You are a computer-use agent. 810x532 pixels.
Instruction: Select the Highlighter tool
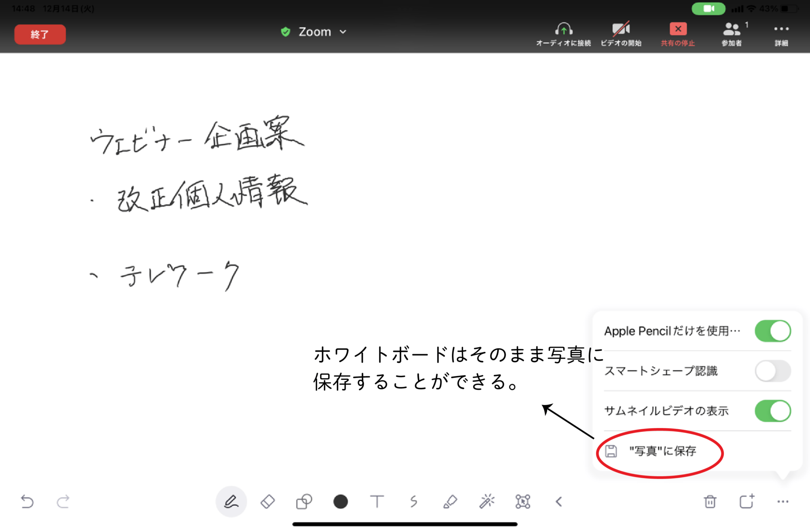coord(450,502)
